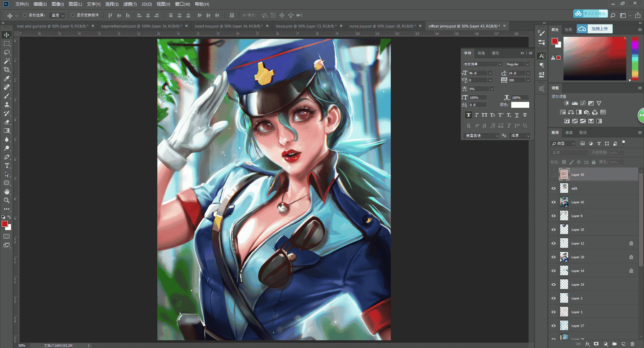
Task: Open the layer kind filter dropdown
Action: click(563, 143)
